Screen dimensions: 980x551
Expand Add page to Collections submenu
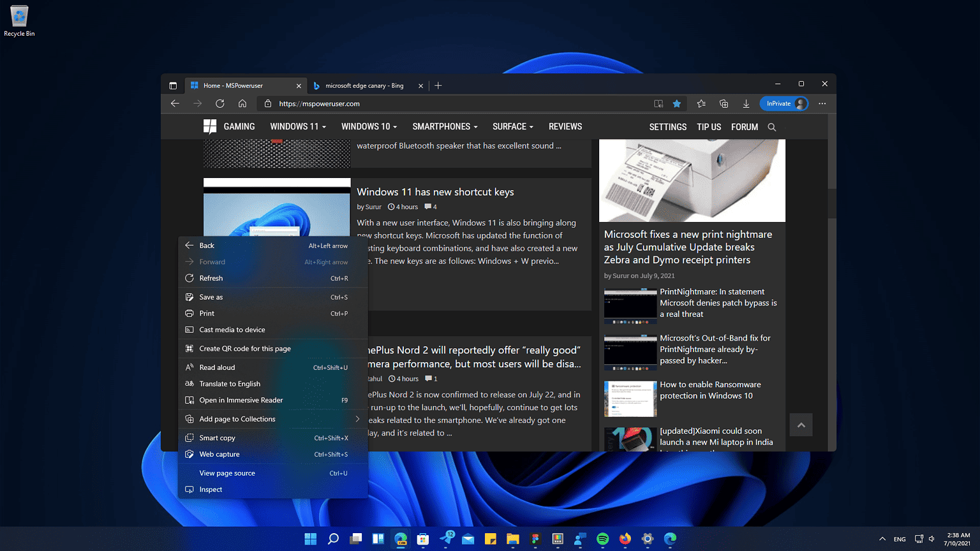tap(273, 419)
